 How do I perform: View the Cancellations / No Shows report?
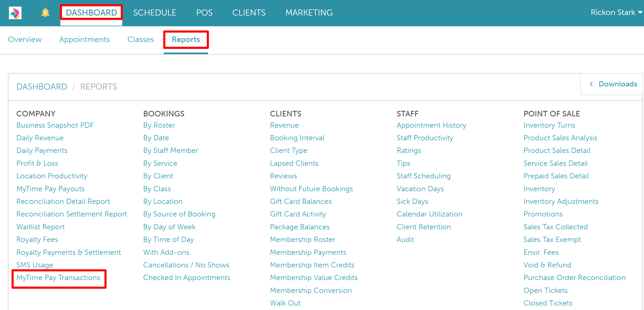coord(186,265)
